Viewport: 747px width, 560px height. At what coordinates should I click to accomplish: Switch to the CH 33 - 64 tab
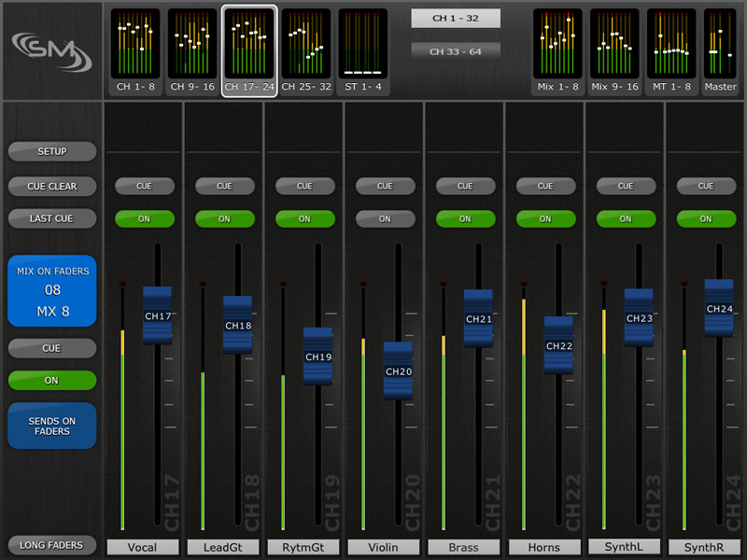pyautogui.click(x=456, y=51)
